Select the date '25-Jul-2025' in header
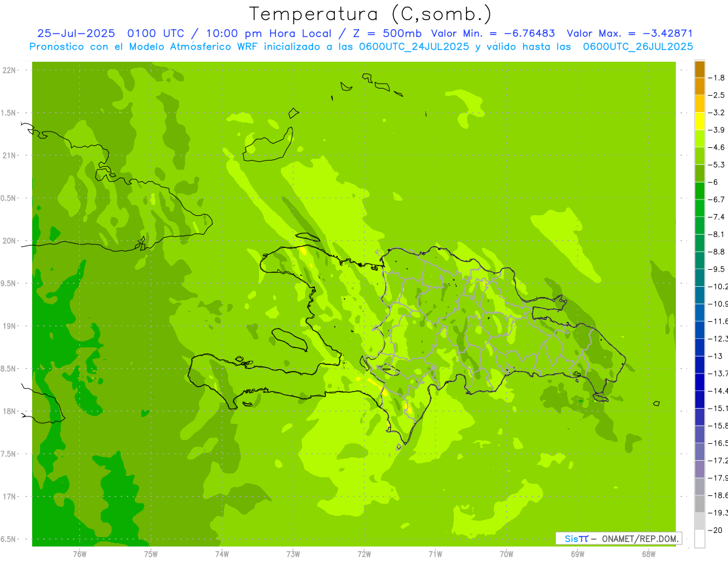 click(76, 33)
